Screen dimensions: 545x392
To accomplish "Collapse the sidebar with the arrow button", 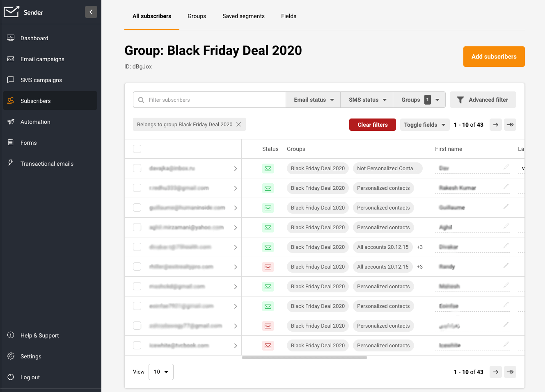I will [91, 12].
